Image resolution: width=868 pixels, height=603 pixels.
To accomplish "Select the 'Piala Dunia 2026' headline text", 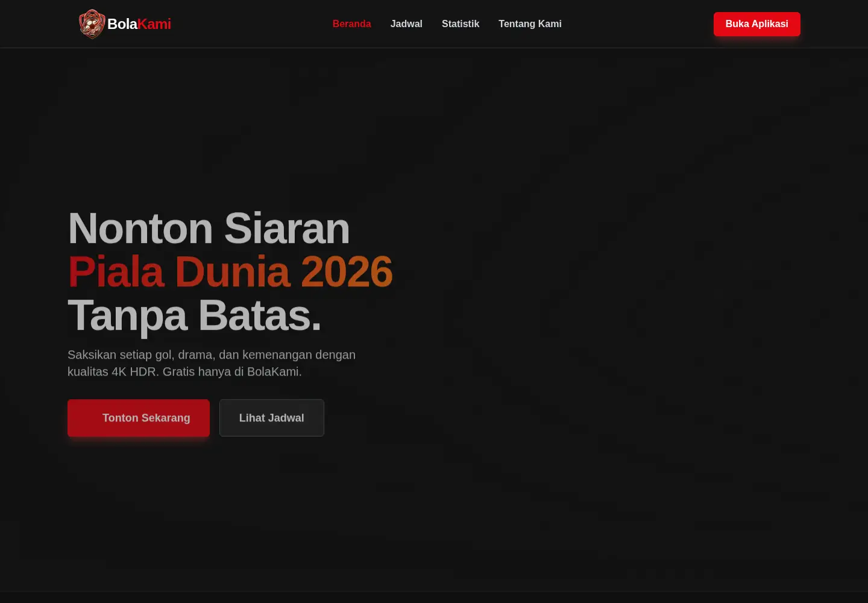I will (230, 272).
